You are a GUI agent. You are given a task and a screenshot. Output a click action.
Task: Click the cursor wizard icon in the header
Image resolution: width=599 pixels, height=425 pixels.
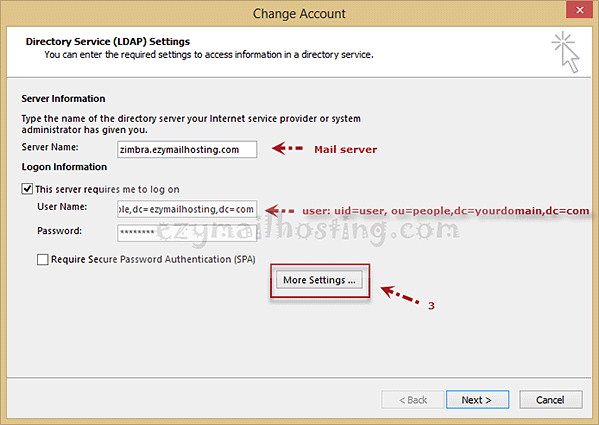tap(566, 53)
